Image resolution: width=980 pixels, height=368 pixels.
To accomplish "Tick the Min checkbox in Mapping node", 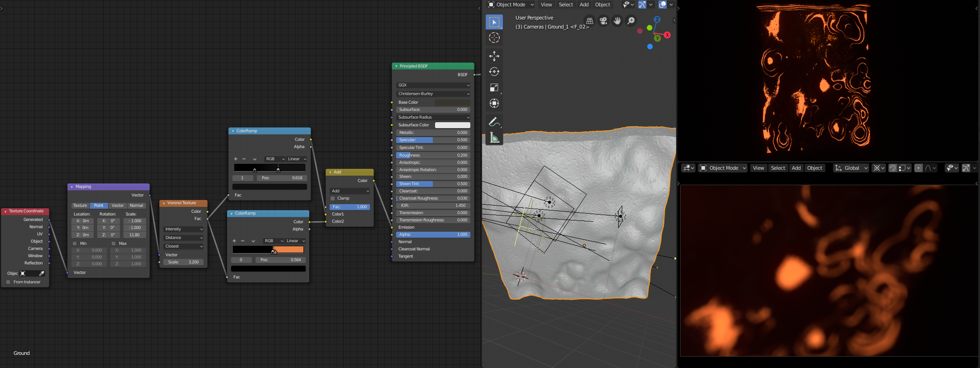I will (x=75, y=244).
